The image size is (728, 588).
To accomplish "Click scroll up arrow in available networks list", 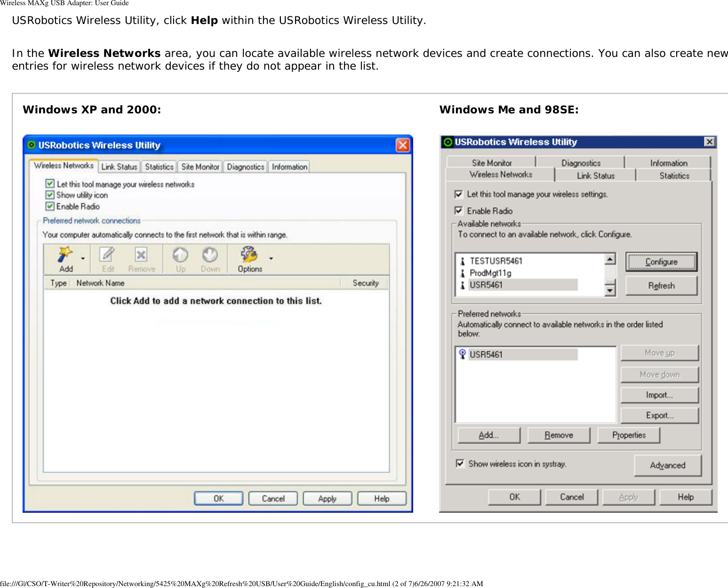I will click(610, 259).
